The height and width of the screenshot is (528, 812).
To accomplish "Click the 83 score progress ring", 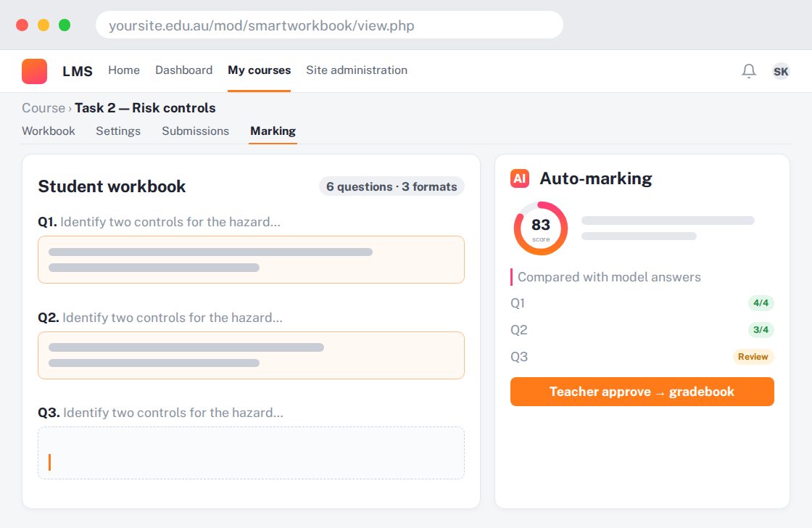I will [540, 228].
